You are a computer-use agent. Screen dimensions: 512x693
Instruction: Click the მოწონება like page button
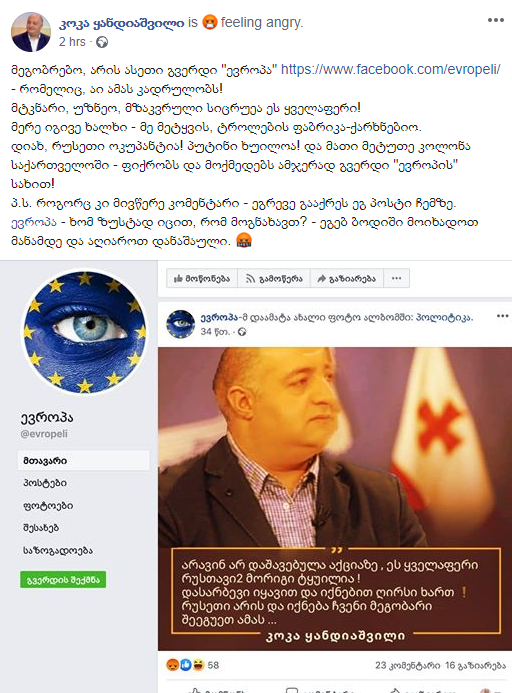point(202,278)
